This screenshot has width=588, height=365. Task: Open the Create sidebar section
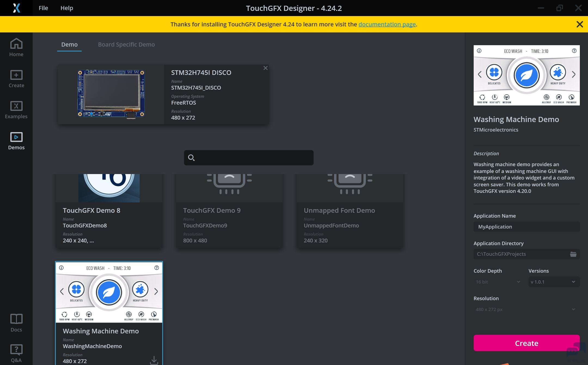click(x=16, y=79)
